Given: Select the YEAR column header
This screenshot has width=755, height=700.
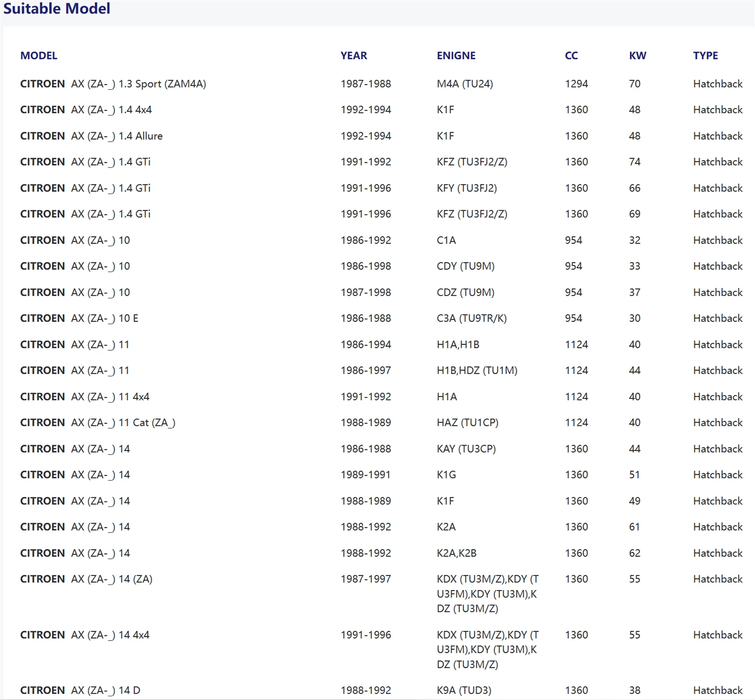Looking at the screenshot, I should [x=354, y=56].
